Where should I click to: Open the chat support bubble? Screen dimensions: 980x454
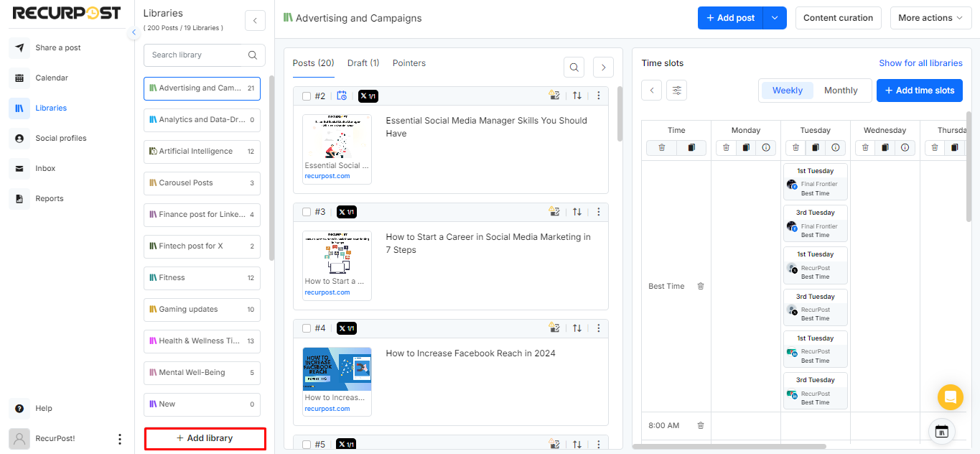tap(951, 397)
